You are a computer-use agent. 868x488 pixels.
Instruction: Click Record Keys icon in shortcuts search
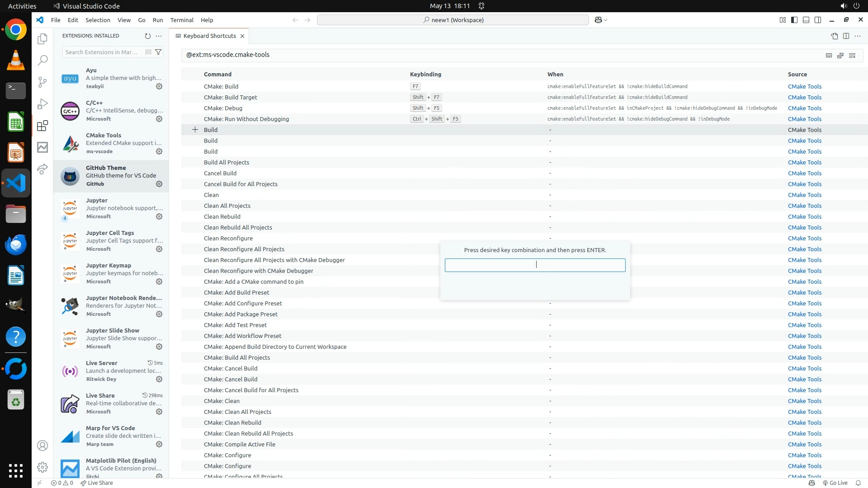tap(829, 55)
